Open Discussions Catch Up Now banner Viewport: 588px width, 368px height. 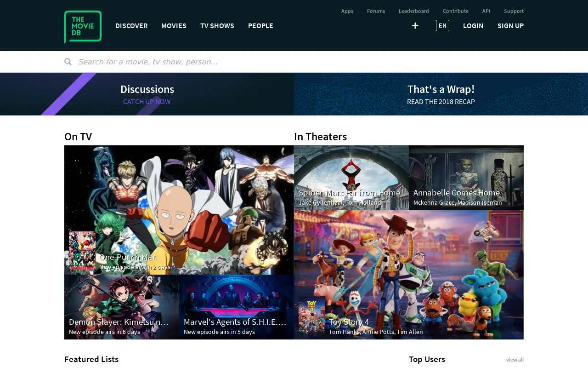click(x=147, y=94)
